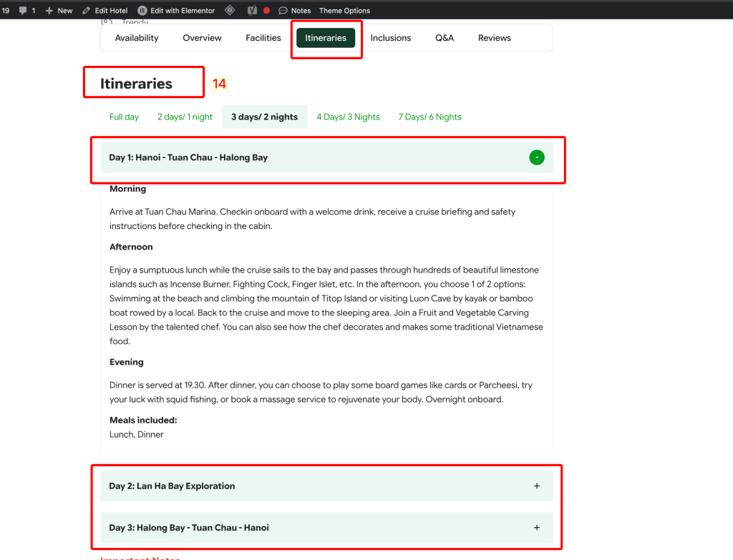The width and height of the screenshot is (733, 560).
Task: Choose the 4 Days/ 3 Nights itinerary
Action: [348, 117]
